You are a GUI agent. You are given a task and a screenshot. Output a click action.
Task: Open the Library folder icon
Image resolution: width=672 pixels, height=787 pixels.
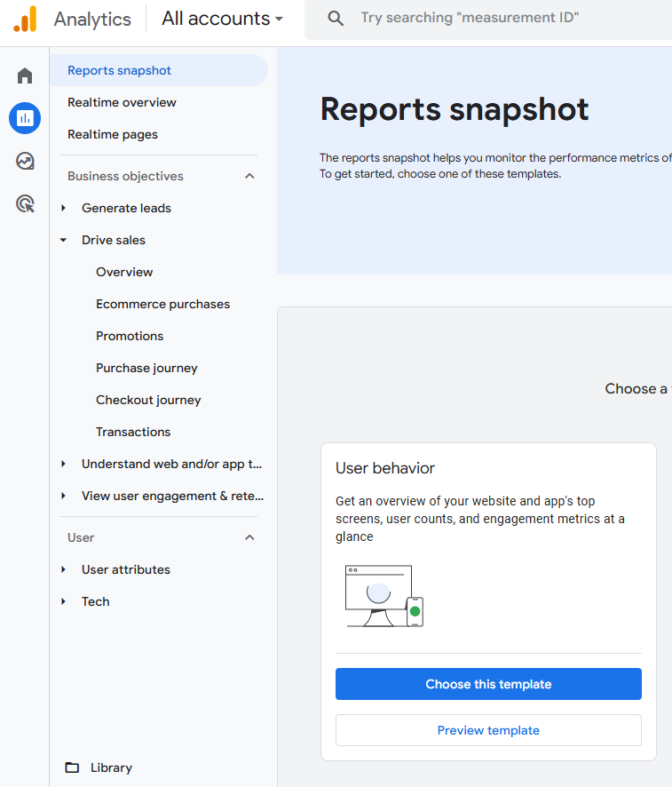(x=72, y=767)
